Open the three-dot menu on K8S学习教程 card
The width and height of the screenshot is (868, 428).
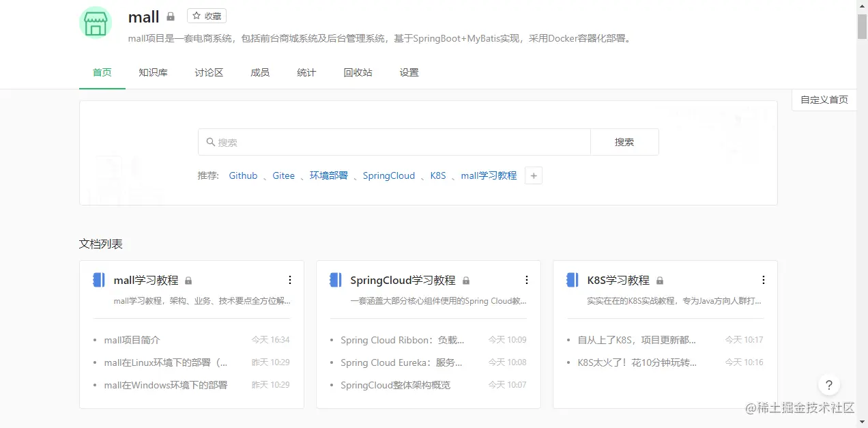click(x=764, y=280)
